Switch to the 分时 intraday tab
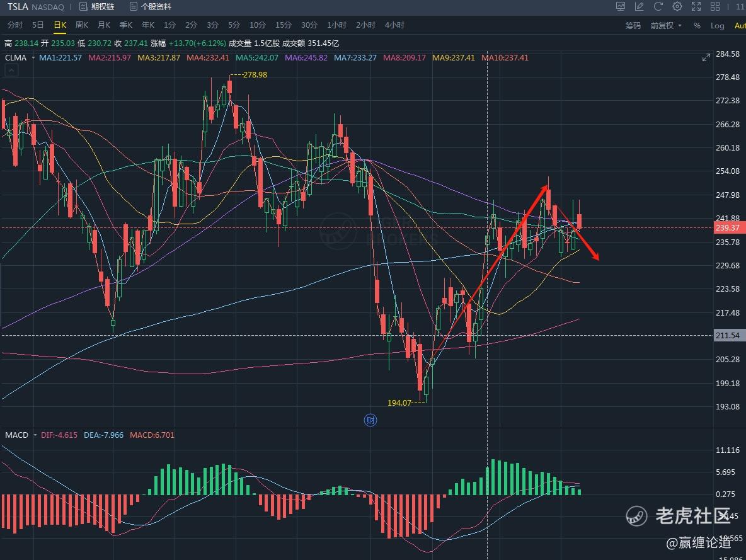This screenshot has height=560, width=746. (x=14, y=25)
